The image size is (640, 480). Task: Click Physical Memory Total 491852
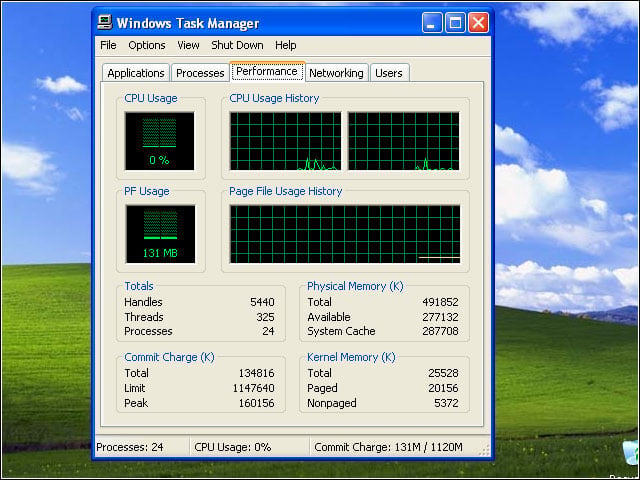[x=440, y=302]
